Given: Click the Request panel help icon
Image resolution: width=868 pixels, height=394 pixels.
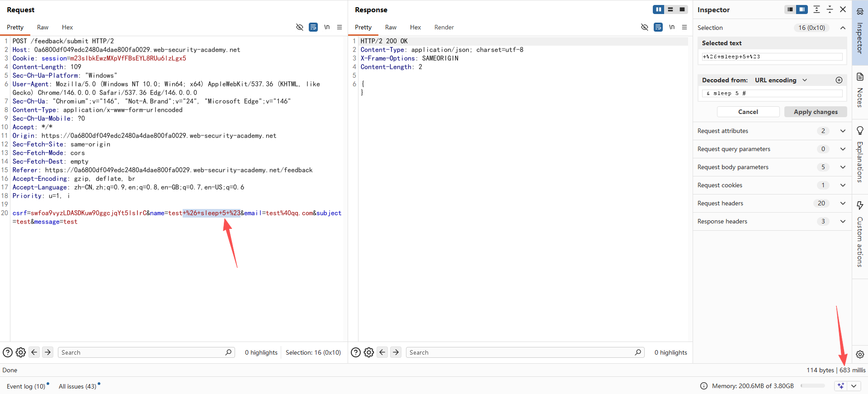Looking at the screenshot, I should click(8, 352).
